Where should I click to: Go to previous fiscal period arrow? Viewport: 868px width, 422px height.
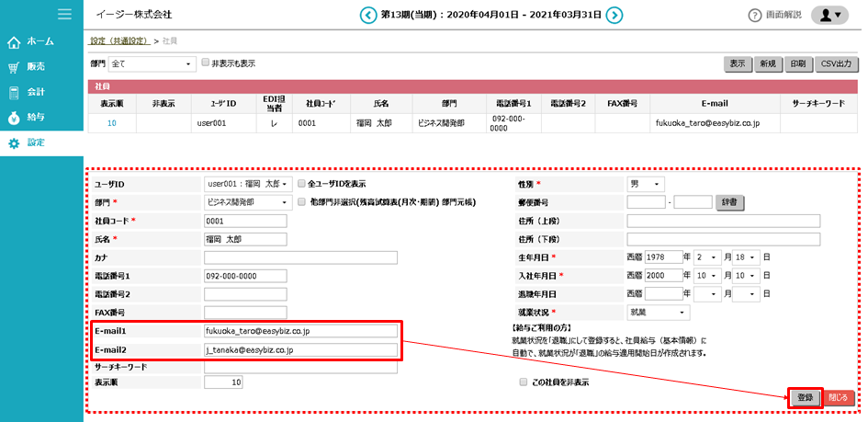pos(368,15)
